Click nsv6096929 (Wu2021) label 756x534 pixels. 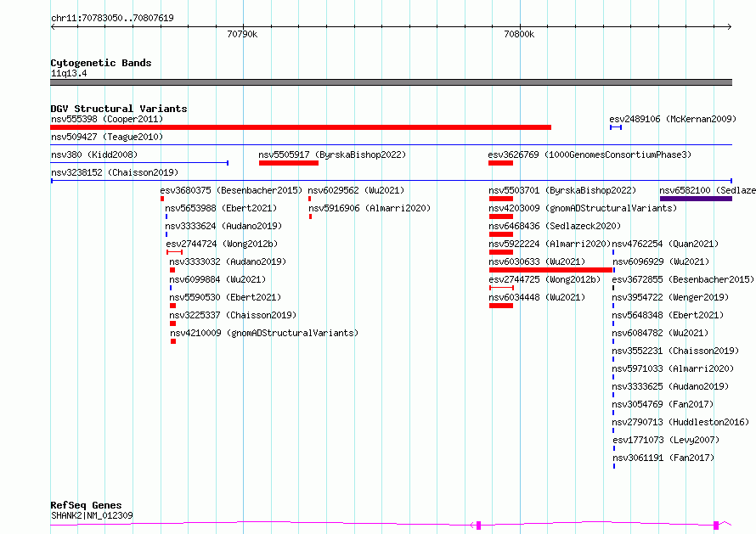pyautogui.click(x=661, y=261)
